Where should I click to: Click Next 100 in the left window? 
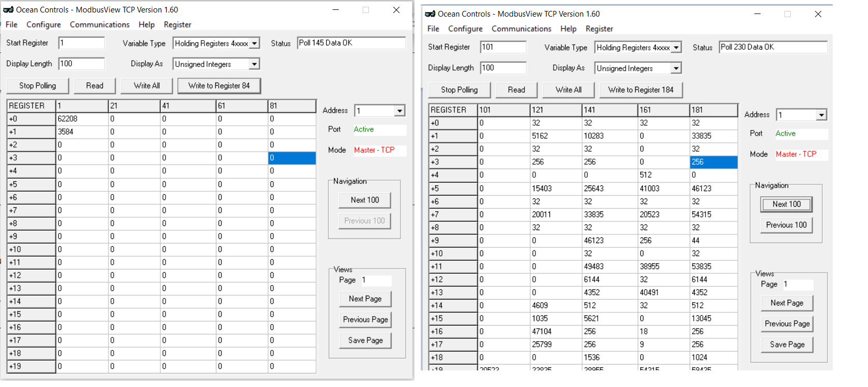tap(365, 200)
